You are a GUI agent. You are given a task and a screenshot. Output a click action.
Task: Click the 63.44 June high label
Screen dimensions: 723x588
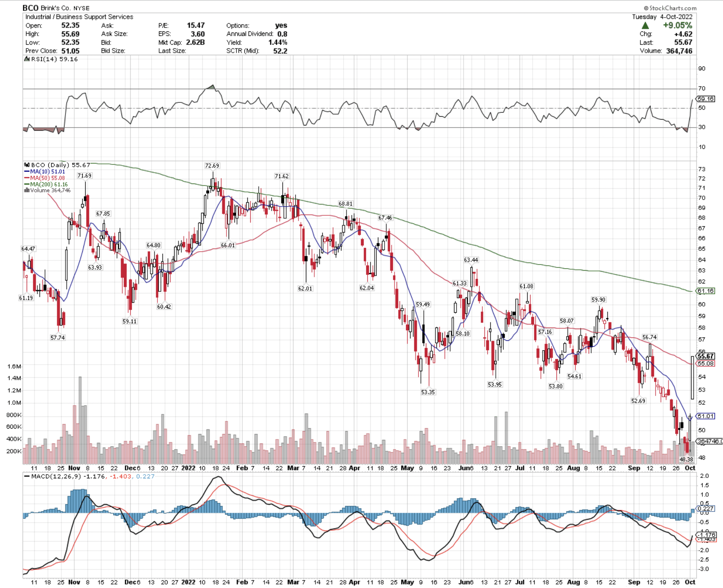(x=471, y=260)
